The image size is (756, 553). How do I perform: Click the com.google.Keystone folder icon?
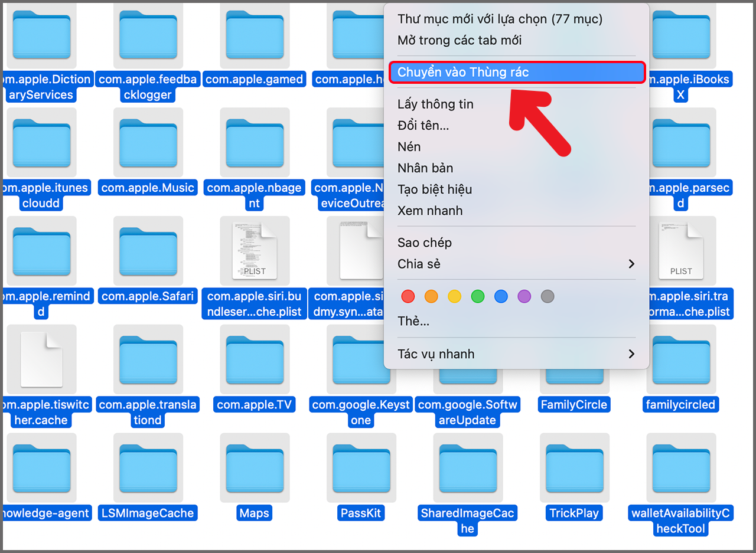tap(361, 359)
